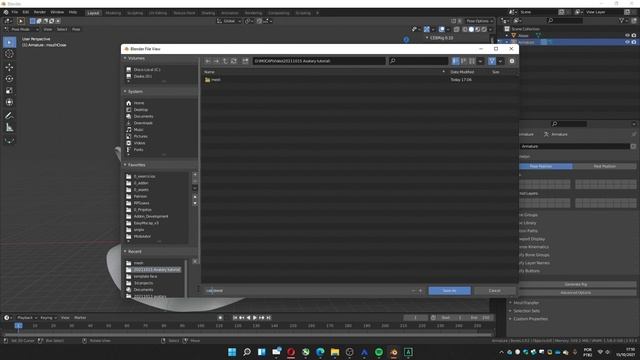The image size is (640, 360).
Task: Open File Explorer from the taskbar
Action: [x=335, y=352]
